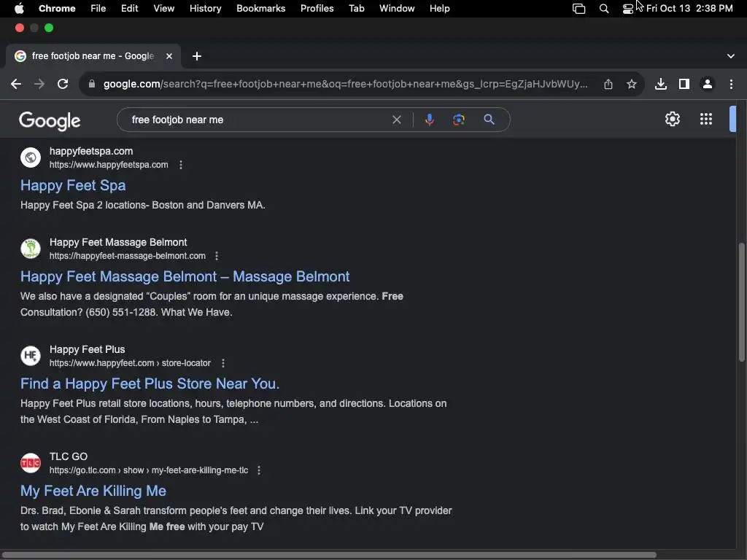Open the Chrome profile avatar icon
Screen dimensions: 747x560
pyautogui.click(x=708, y=85)
